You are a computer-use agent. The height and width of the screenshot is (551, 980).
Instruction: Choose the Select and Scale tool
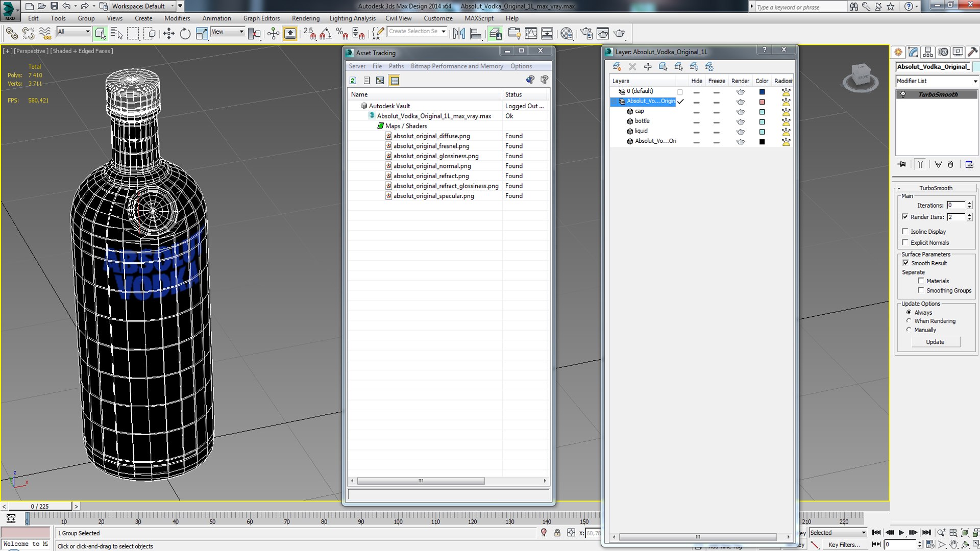(x=202, y=34)
